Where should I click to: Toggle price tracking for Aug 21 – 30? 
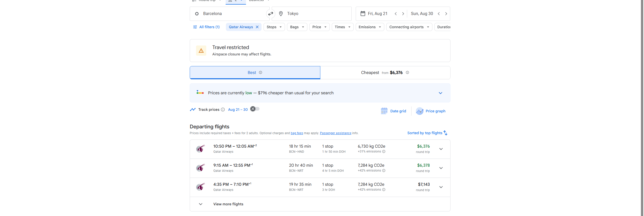pos(255,109)
